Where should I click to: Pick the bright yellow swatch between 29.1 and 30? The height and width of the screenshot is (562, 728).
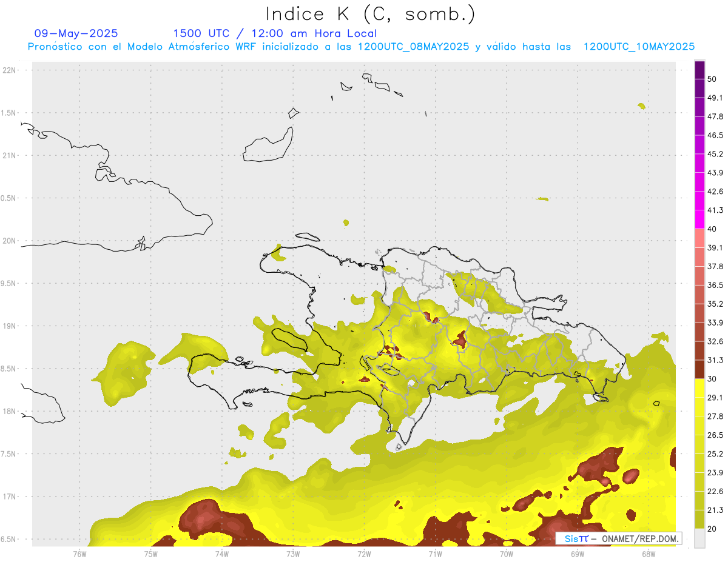(x=699, y=389)
